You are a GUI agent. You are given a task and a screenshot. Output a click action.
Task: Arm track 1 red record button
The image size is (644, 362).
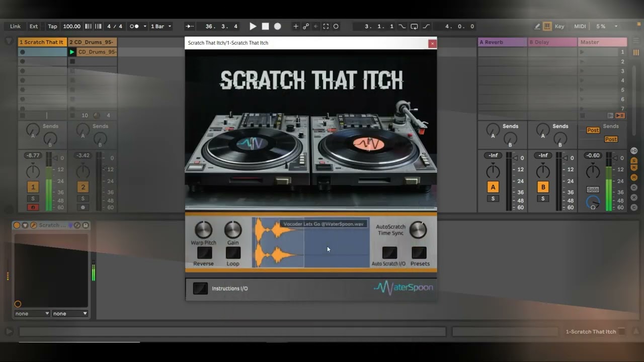(x=33, y=207)
